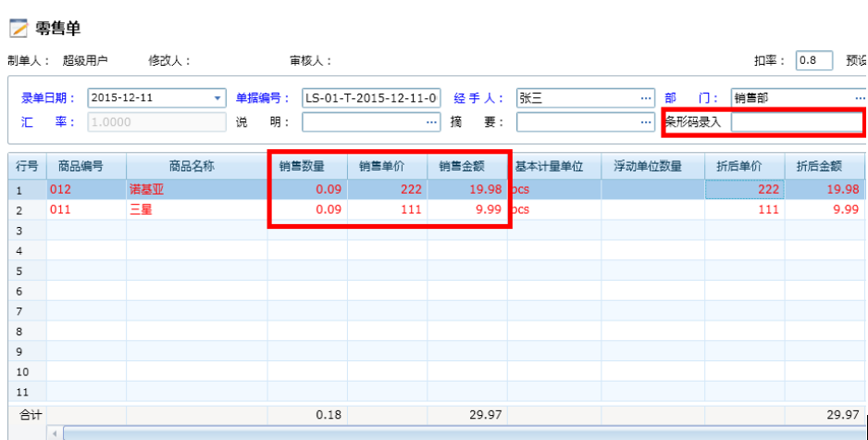
Task: Click product code 012 cell
Action: pos(86,189)
